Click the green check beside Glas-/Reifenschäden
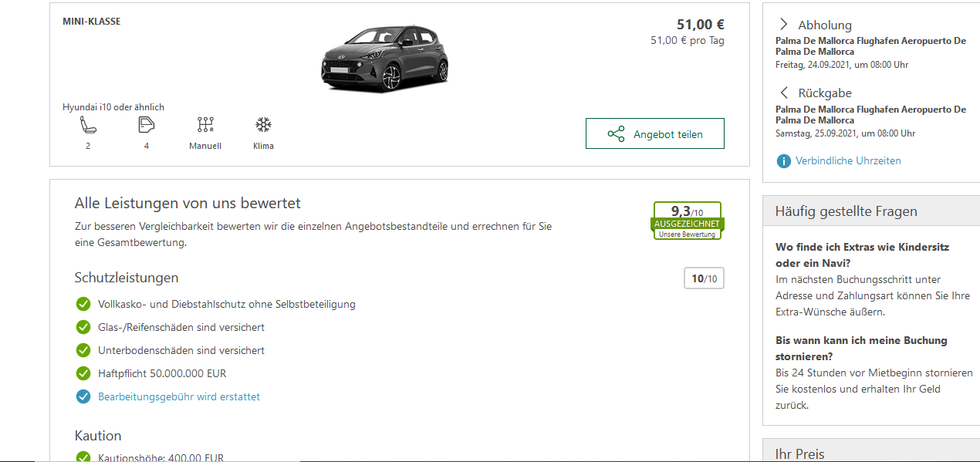980x462 pixels. [83, 327]
